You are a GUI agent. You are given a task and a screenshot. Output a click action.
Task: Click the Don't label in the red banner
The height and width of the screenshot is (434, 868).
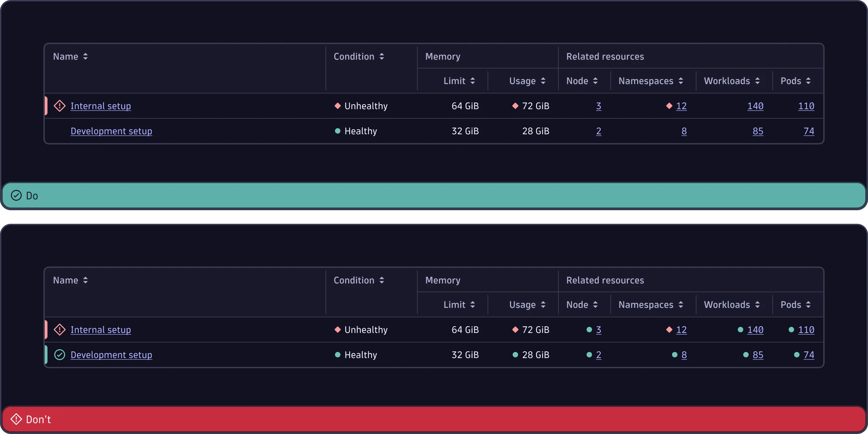(x=38, y=419)
